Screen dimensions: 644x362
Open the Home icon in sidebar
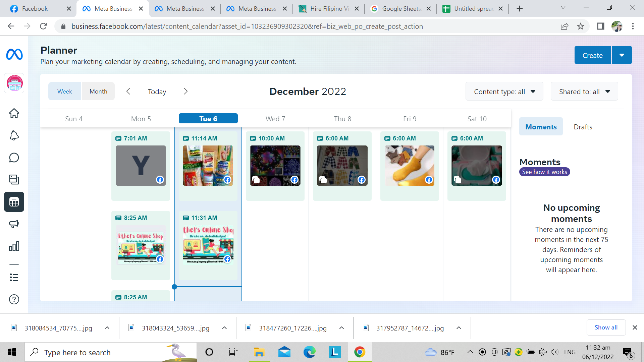(14, 113)
